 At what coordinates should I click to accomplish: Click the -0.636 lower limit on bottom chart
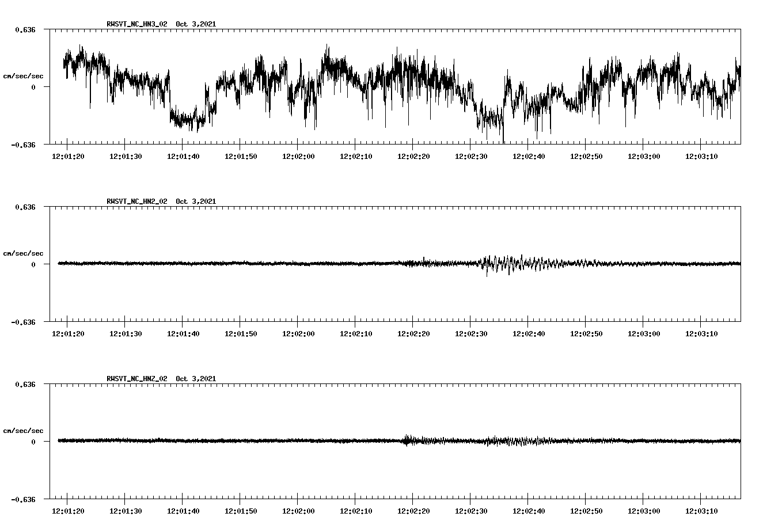[x=23, y=499]
